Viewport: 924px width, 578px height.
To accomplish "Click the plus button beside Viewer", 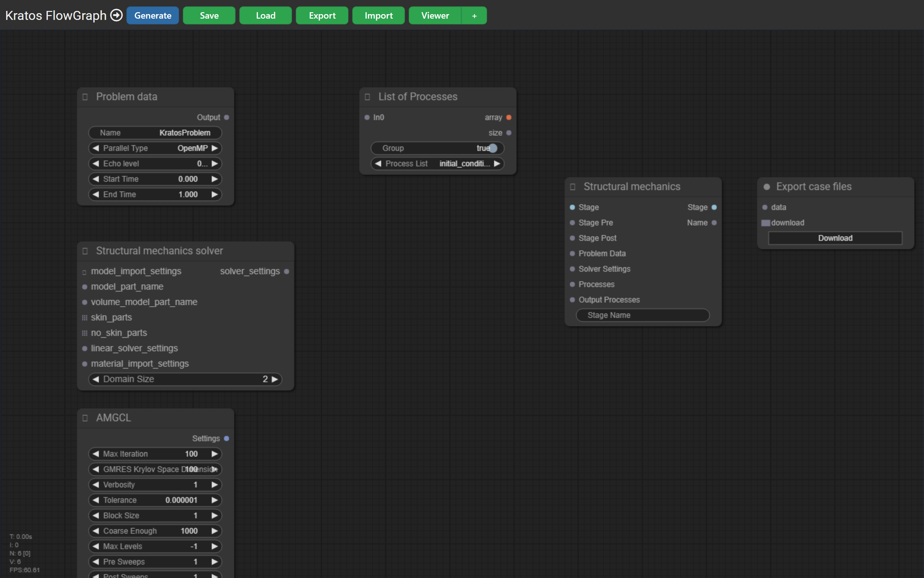I will click(x=474, y=16).
